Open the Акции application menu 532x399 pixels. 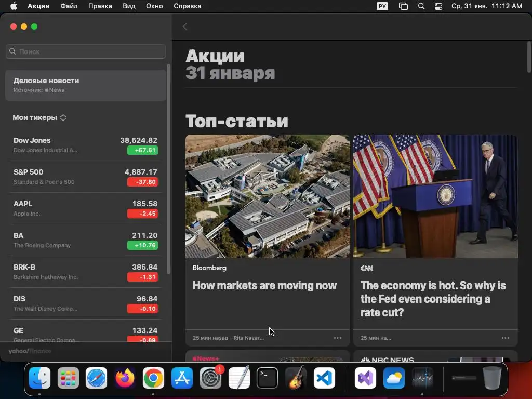point(38,6)
